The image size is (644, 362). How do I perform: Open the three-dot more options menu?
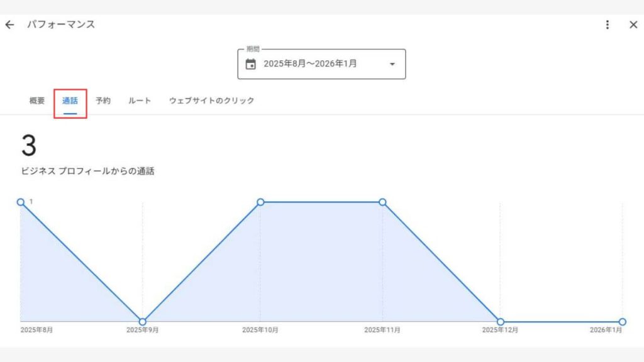tap(607, 25)
